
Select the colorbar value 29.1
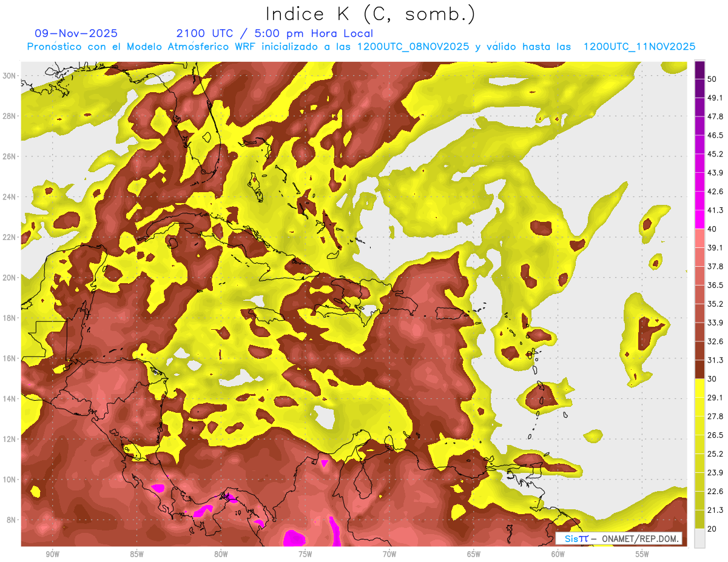pos(715,398)
